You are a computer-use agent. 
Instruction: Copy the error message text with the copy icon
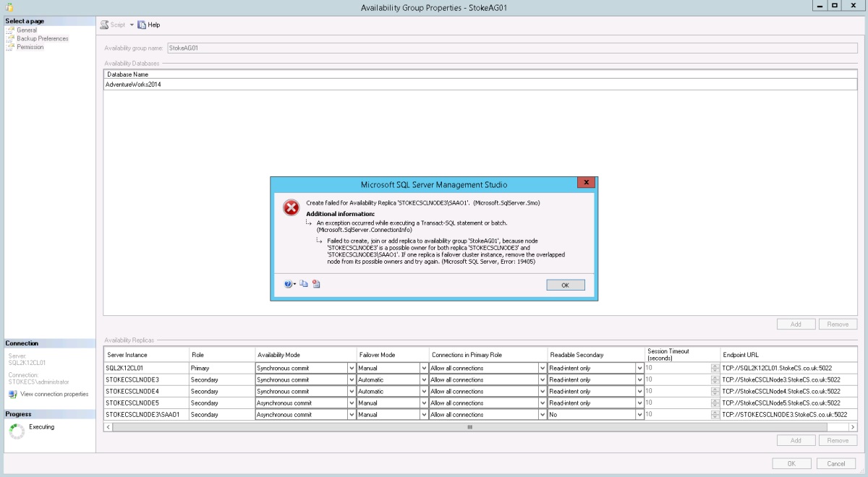pyautogui.click(x=304, y=284)
